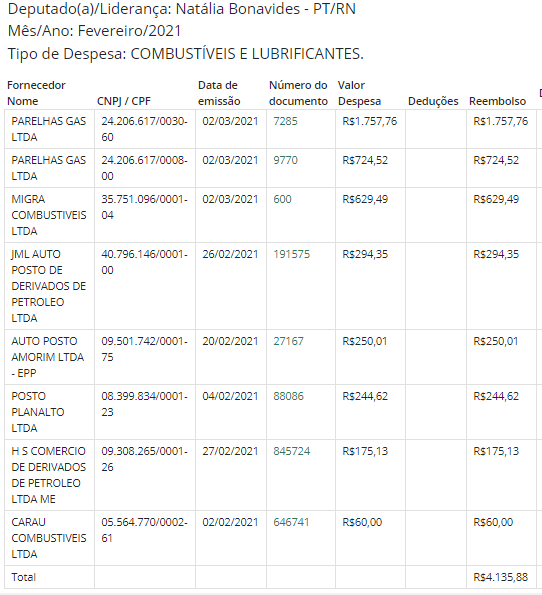The image size is (542, 595).
Task: Select the total value R$4.135,88 cell
Action: [x=501, y=577]
